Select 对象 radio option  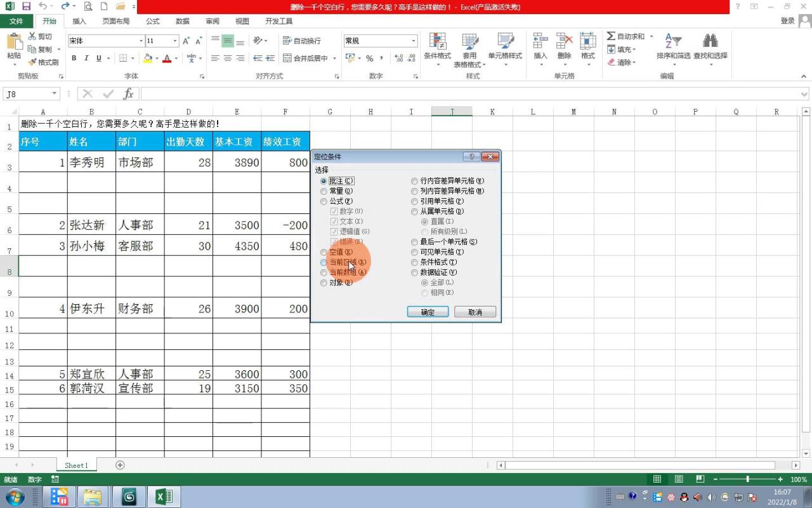324,283
